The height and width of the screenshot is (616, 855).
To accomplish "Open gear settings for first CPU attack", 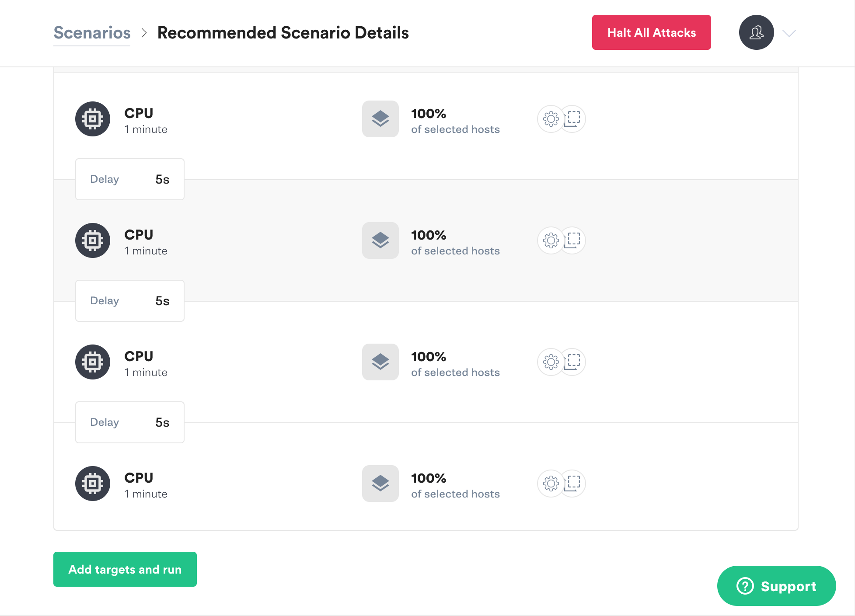I will point(551,119).
